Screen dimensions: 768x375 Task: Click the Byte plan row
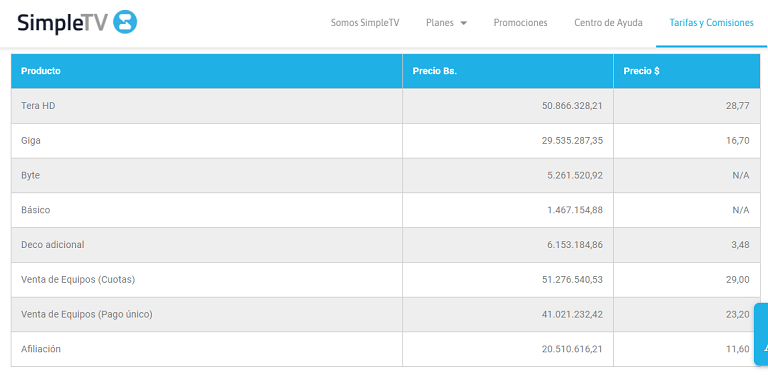[385, 175]
